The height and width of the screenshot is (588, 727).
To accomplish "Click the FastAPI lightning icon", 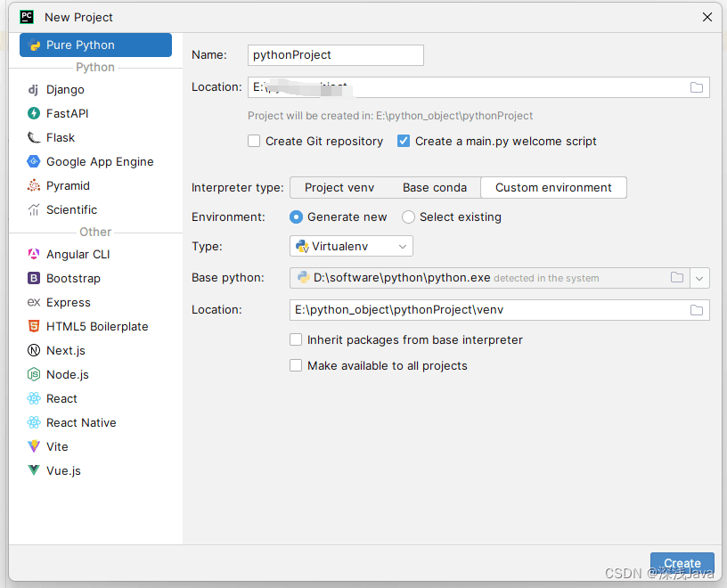I will click(34, 113).
